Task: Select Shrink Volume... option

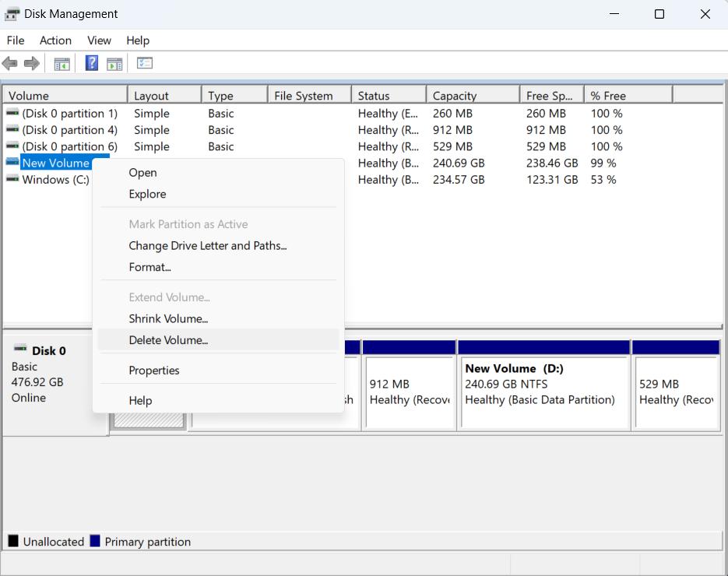Action: coord(218,318)
